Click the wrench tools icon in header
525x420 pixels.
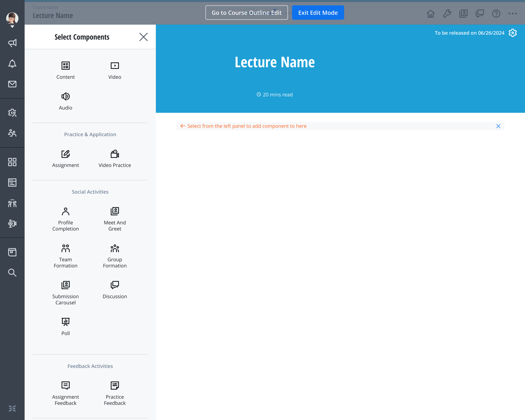pyautogui.click(x=447, y=14)
